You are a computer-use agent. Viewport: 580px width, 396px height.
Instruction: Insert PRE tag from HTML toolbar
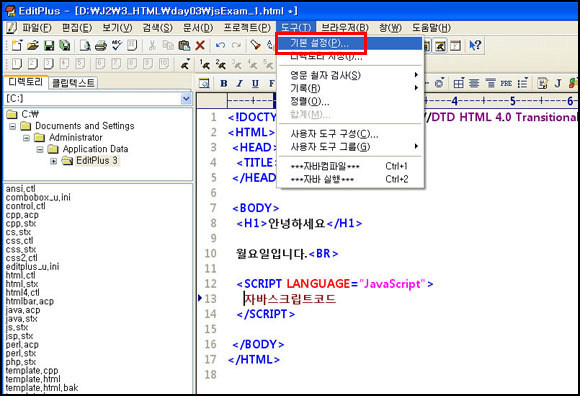[x=506, y=83]
